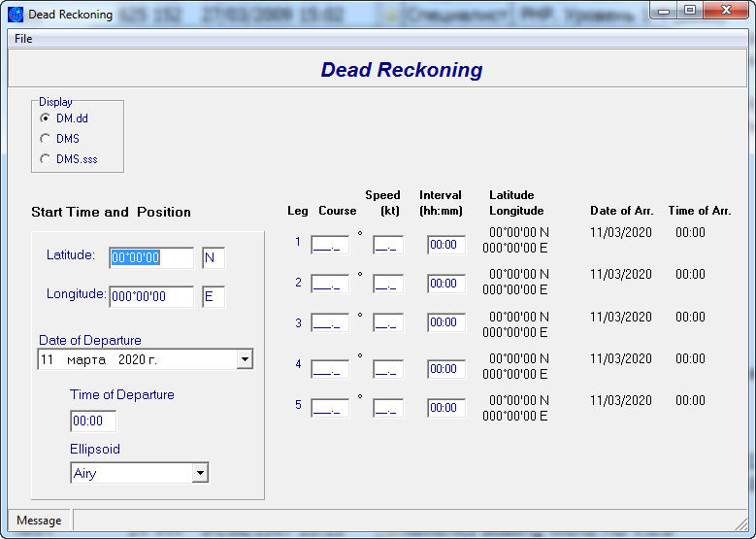
Task: Click the Leg 1 Speed field
Action: 388,245
